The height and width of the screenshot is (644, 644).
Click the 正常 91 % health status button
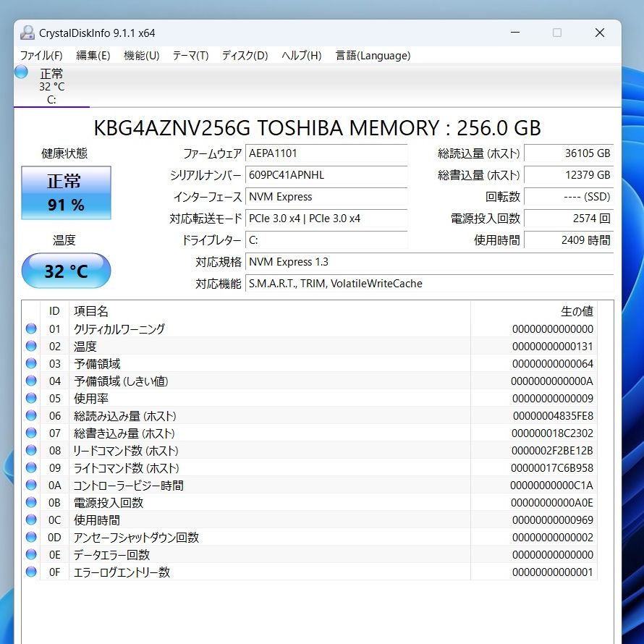tap(66, 192)
